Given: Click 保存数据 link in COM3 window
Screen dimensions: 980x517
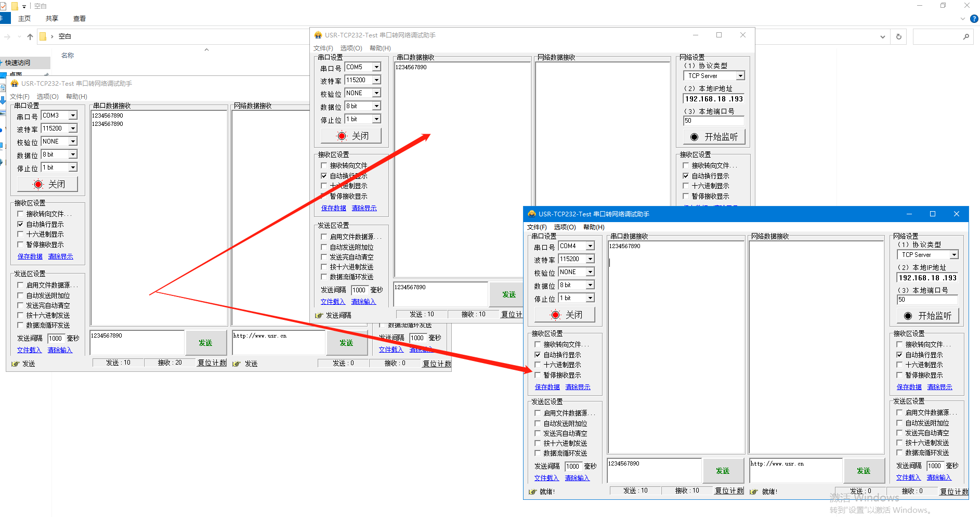Looking at the screenshot, I should [30, 256].
